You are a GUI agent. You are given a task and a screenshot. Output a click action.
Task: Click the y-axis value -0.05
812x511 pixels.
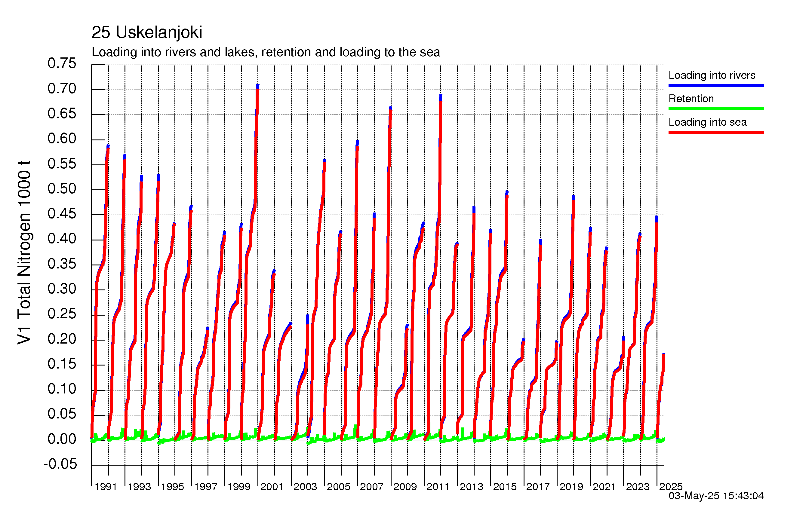click(60, 464)
